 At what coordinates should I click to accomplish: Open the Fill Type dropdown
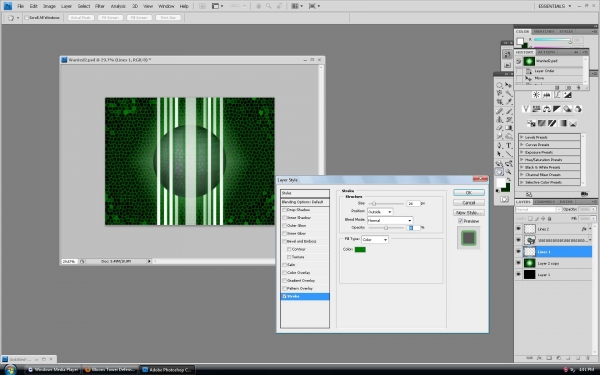[x=375, y=239]
